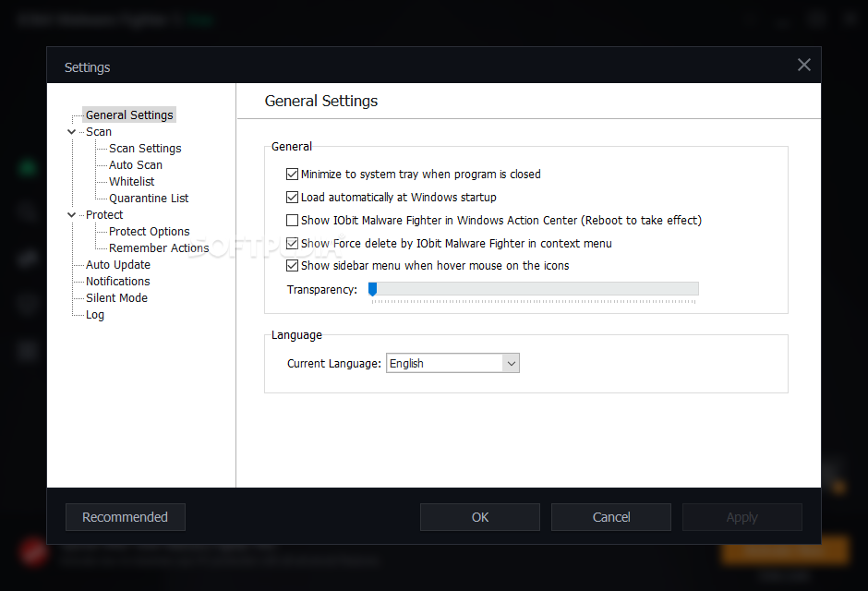Uncheck Minimize to system tray when closed
868x591 pixels.
click(293, 175)
